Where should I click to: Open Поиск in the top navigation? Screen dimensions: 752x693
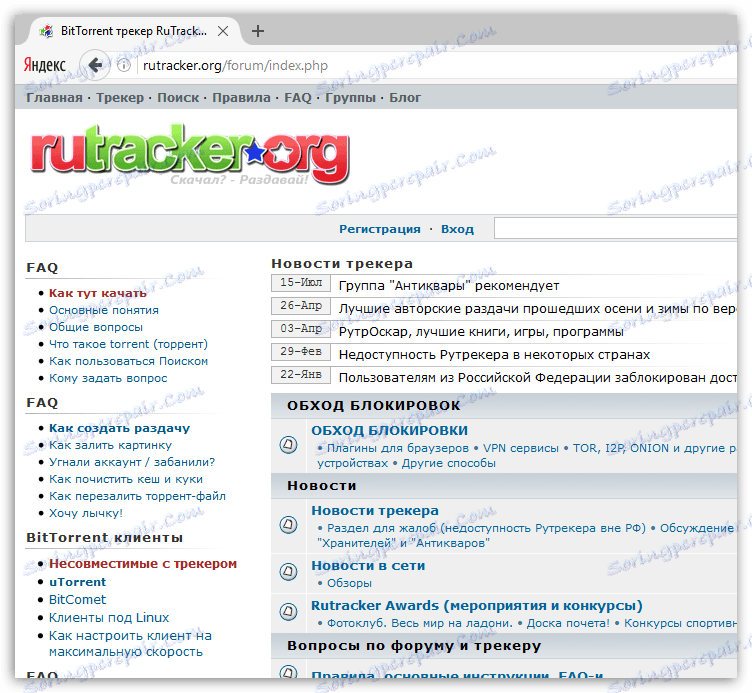(x=178, y=98)
